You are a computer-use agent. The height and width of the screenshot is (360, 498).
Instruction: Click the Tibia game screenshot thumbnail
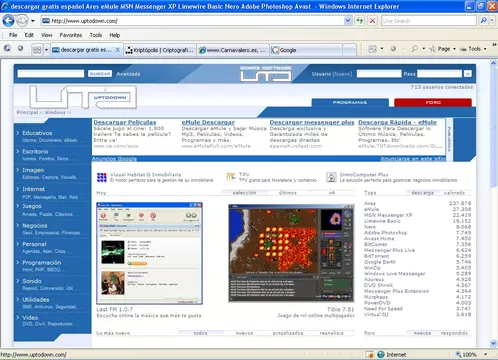pyautogui.click(x=291, y=253)
